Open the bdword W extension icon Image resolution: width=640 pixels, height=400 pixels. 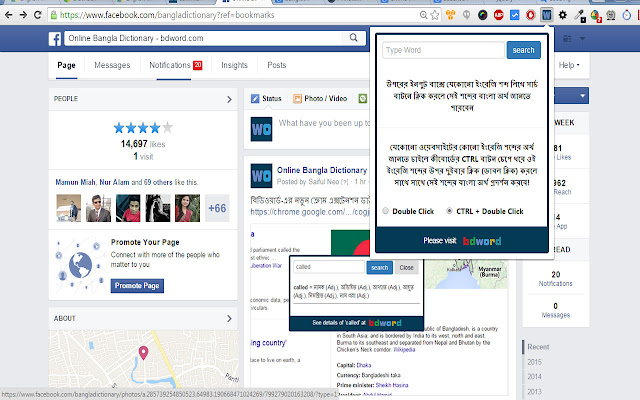546,15
